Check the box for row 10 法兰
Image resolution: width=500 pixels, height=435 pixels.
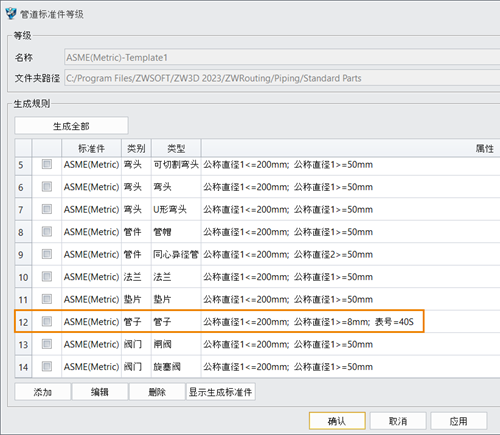[47, 276]
